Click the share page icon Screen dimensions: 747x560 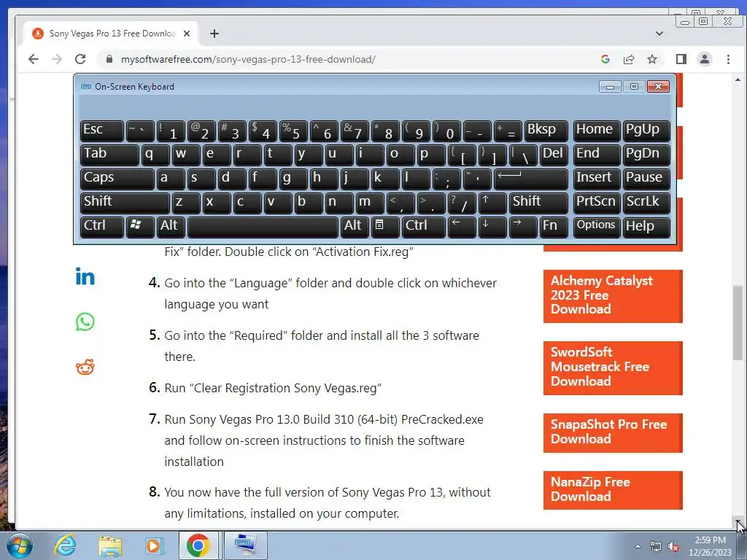(629, 59)
